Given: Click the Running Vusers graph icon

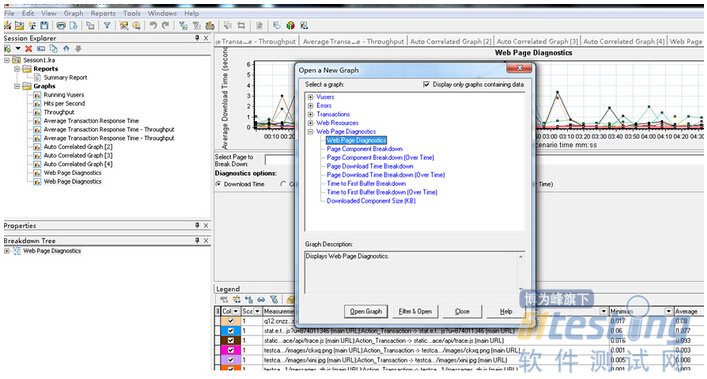Looking at the screenshot, I should click(37, 95).
